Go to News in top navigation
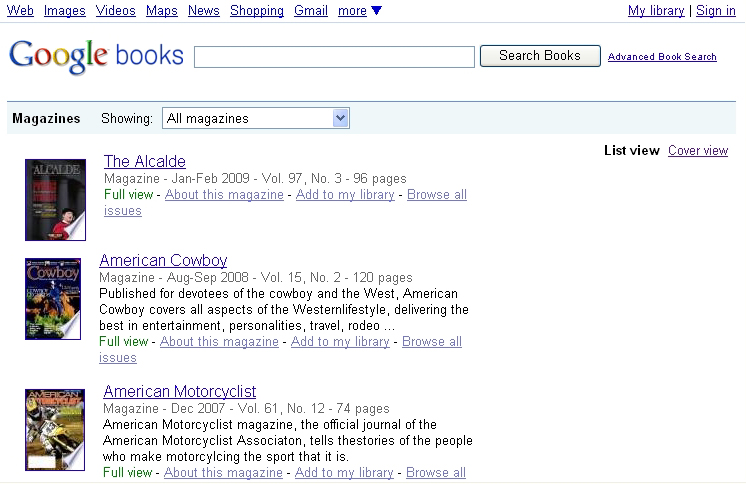Viewport: 746px width, 484px height. tap(204, 10)
